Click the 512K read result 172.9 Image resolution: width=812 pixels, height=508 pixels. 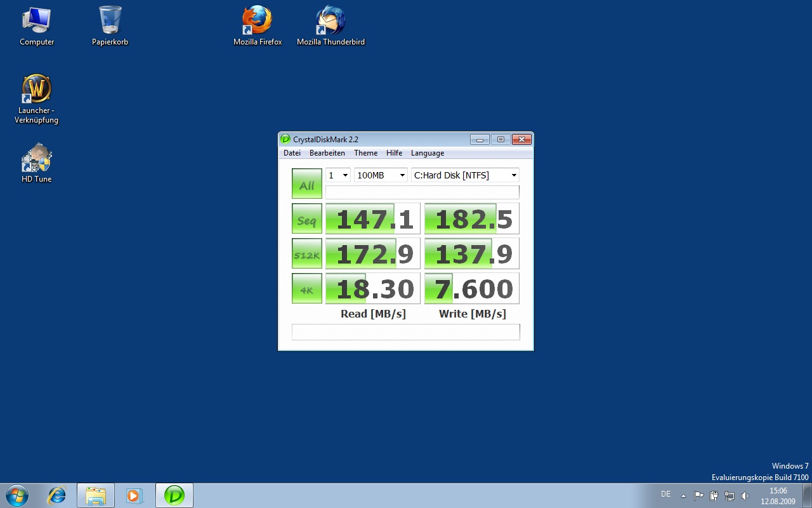[x=373, y=253]
